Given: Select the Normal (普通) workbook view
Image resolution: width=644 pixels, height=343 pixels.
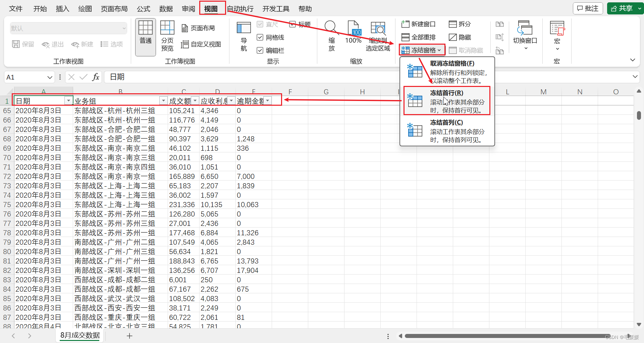Looking at the screenshot, I should [146, 37].
